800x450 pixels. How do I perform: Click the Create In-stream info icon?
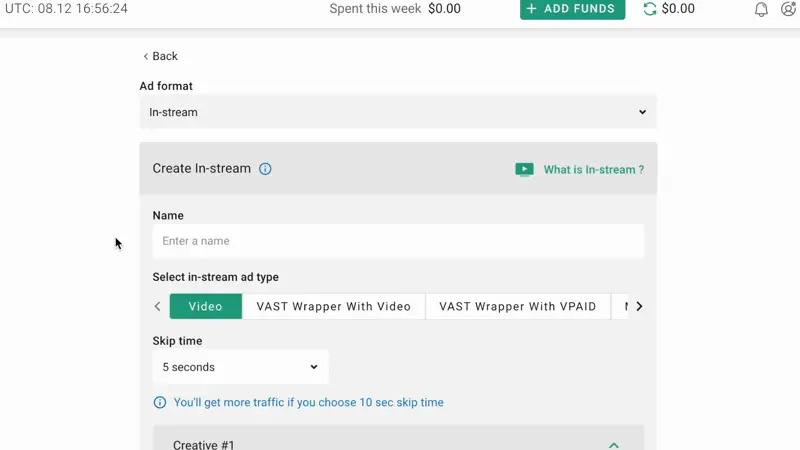(265, 169)
